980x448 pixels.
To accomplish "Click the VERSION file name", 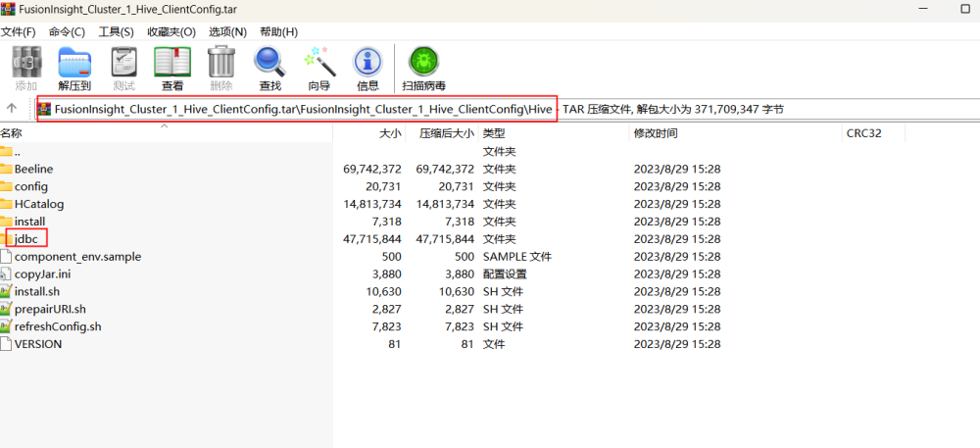I will [38, 344].
